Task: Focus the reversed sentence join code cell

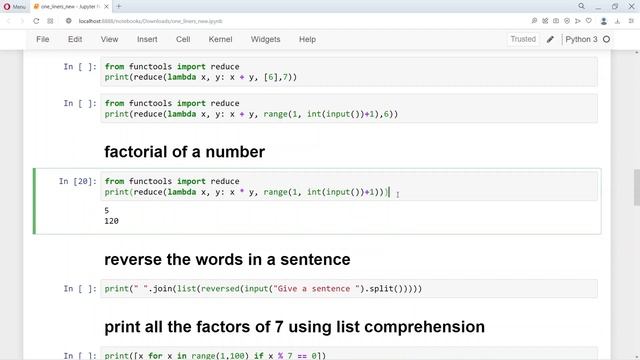Action: pyautogui.click(x=349, y=289)
